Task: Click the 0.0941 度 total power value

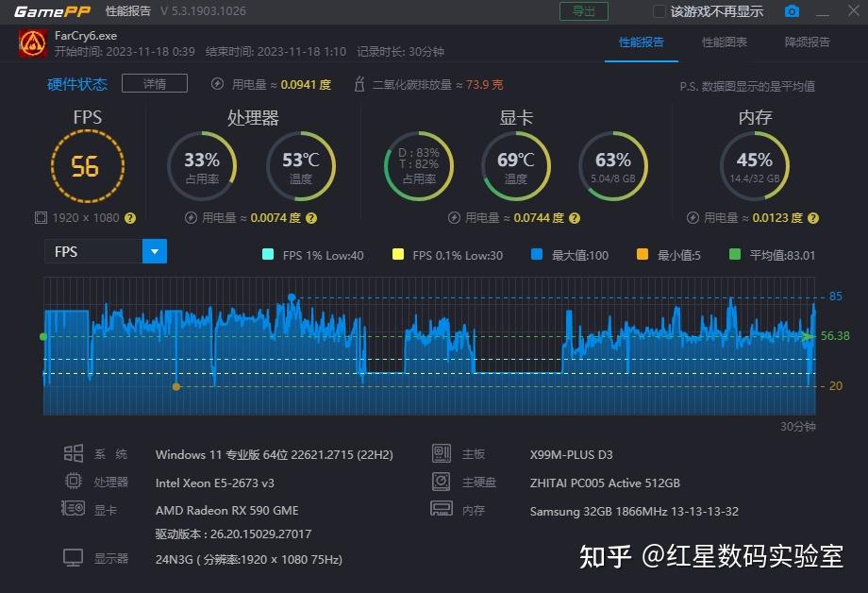Action: click(306, 85)
